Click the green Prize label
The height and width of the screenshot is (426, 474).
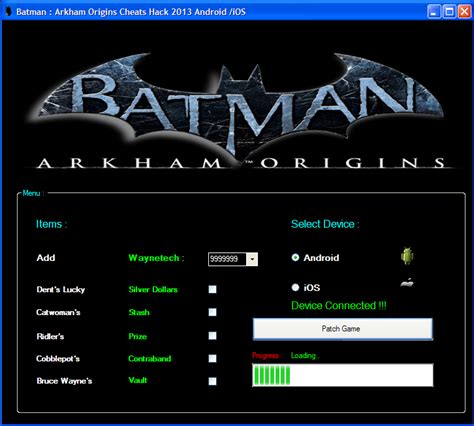[x=138, y=336]
